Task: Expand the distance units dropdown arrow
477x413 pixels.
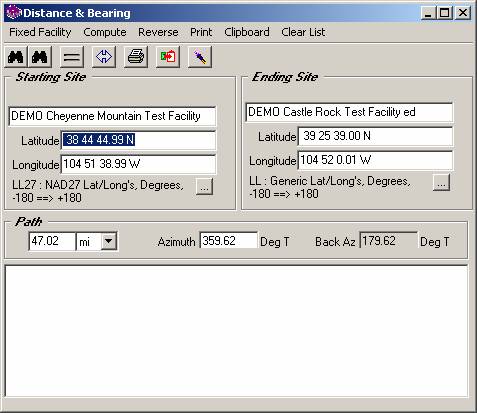Action: click(x=109, y=241)
